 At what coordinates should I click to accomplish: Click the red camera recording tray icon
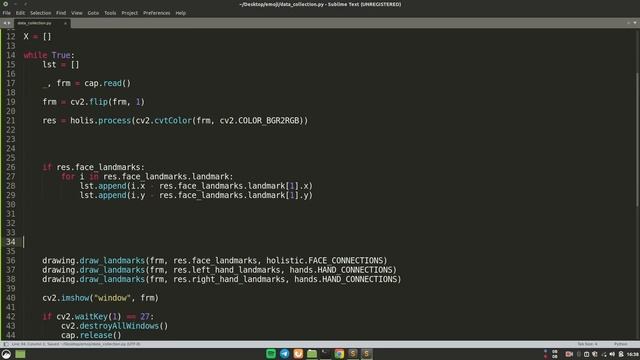click(x=569, y=354)
